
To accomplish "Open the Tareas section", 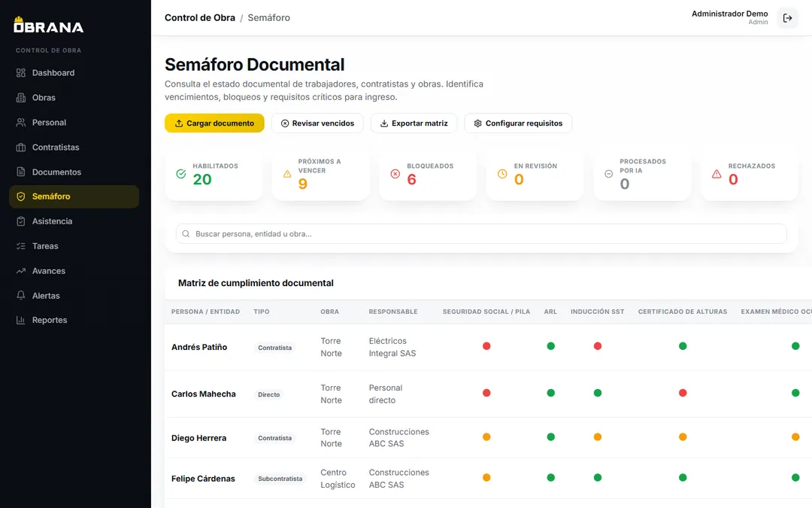I will pyautogui.click(x=74, y=246).
